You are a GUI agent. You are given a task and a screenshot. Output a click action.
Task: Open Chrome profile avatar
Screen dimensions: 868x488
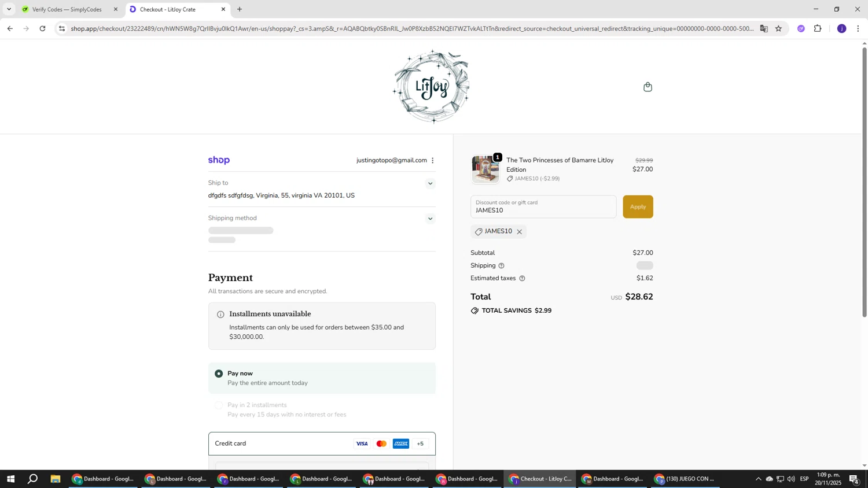[x=841, y=28]
